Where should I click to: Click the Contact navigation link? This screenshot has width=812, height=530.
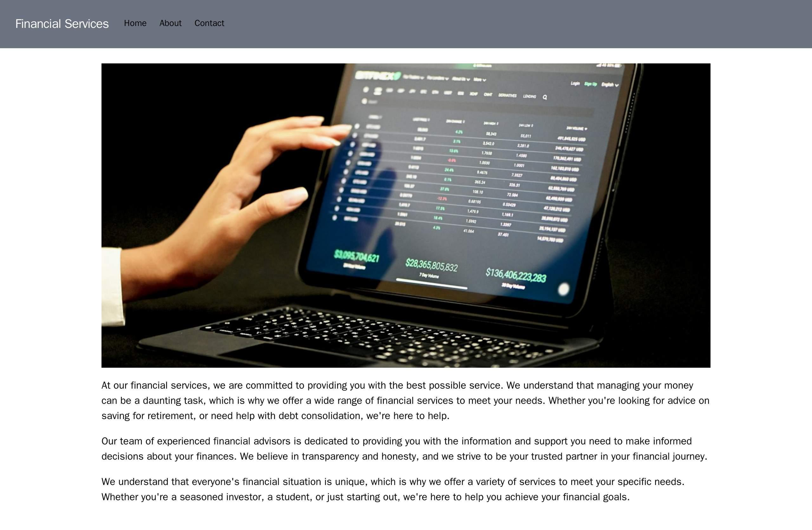[x=210, y=24]
